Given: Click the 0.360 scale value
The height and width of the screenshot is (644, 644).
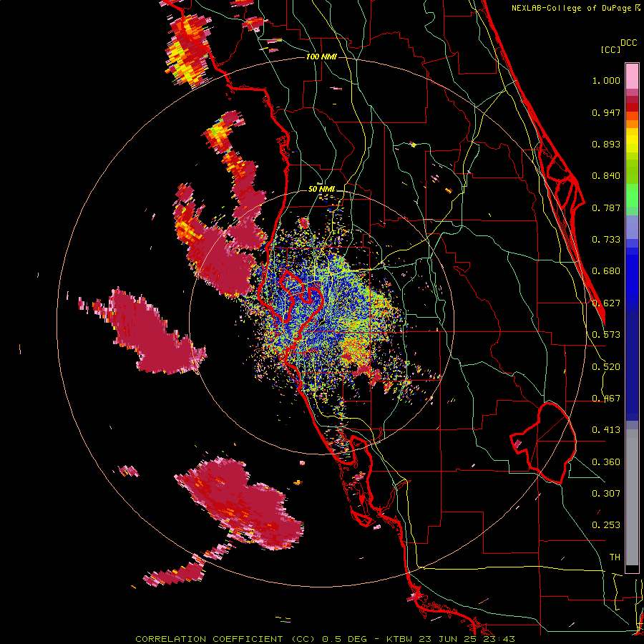Looking at the screenshot, I should tap(606, 462).
